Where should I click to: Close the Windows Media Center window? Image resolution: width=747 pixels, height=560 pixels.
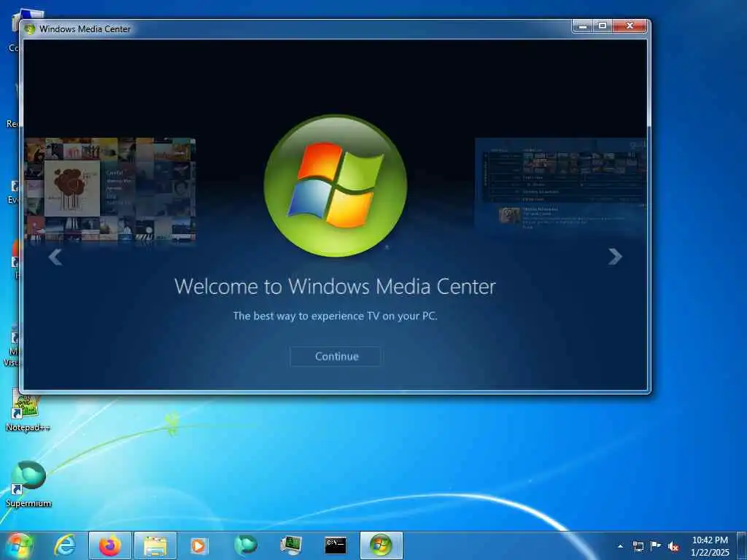click(x=630, y=26)
